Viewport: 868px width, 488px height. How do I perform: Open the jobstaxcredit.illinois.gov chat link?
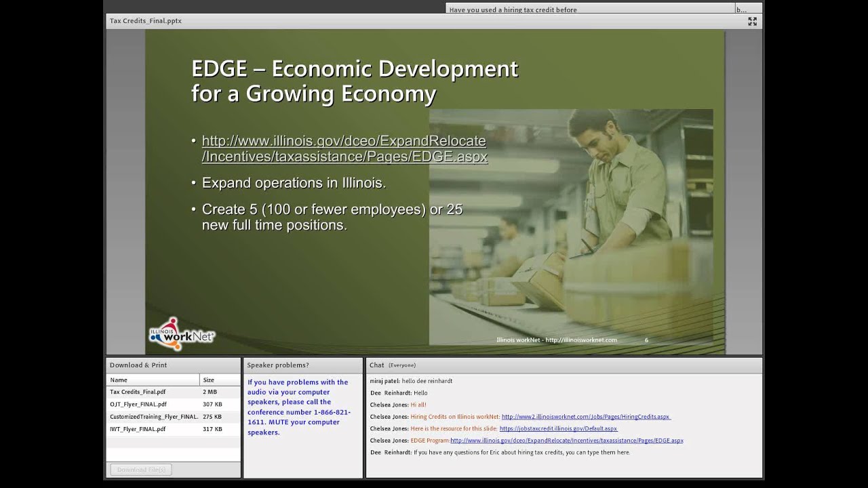(x=558, y=429)
